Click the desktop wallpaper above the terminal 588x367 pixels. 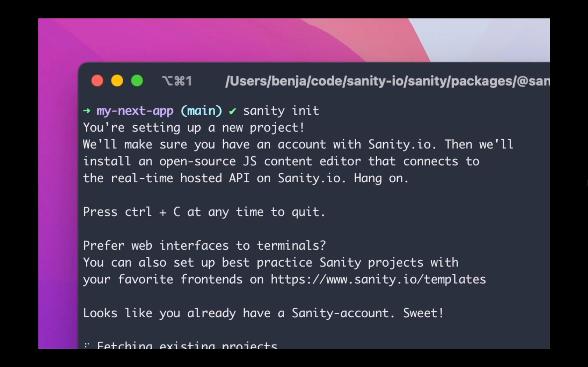point(219,39)
